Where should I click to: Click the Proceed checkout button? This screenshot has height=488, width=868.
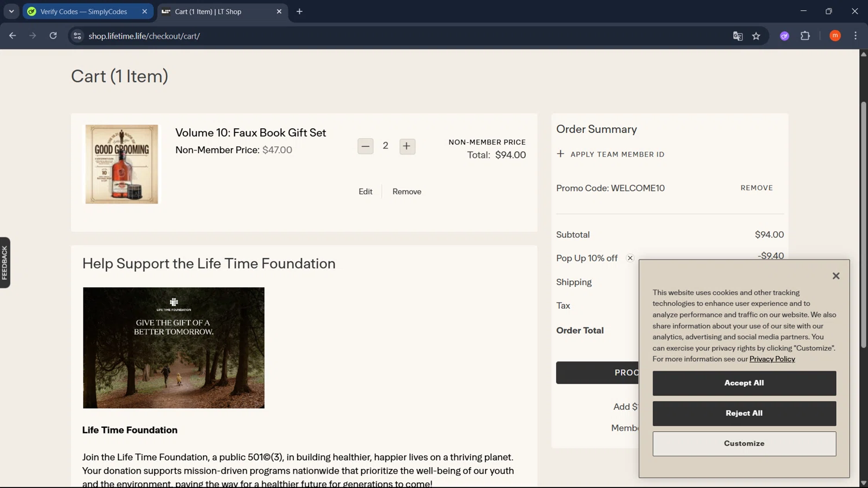click(x=597, y=373)
